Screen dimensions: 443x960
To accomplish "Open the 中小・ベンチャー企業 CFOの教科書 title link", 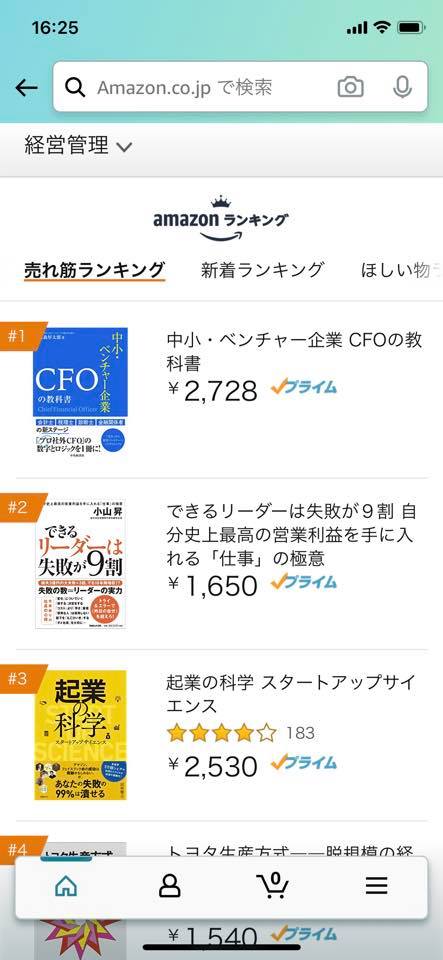I will pos(294,352).
